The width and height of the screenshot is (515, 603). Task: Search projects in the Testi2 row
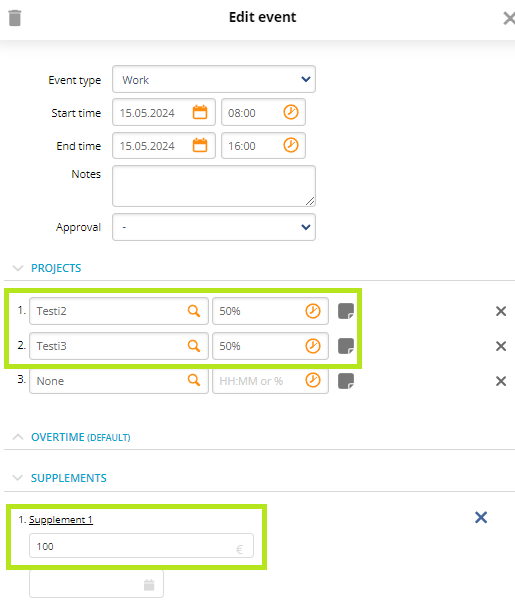point(194,311)
